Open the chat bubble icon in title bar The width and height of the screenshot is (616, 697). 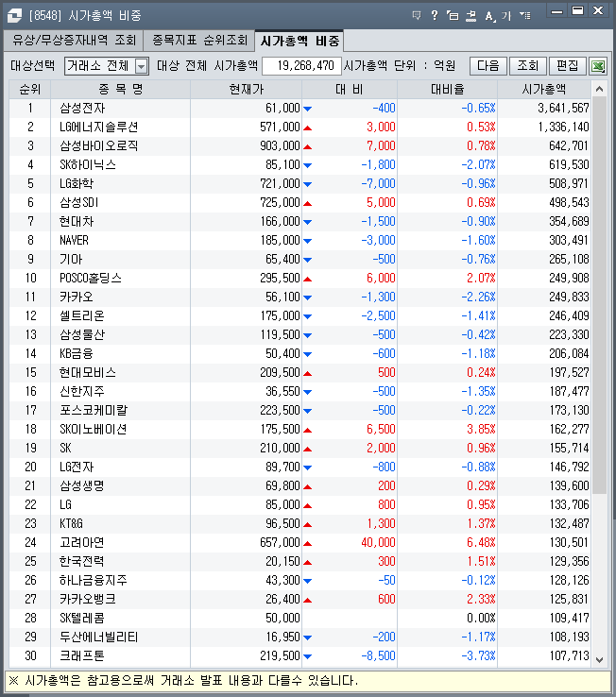[x=417, y=15]
